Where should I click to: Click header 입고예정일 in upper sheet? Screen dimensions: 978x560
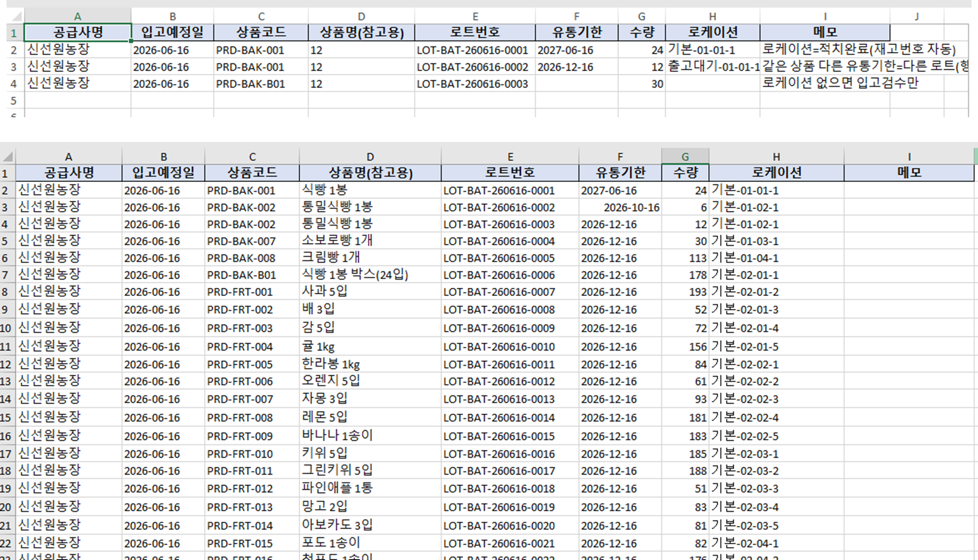tap(172, 32)
